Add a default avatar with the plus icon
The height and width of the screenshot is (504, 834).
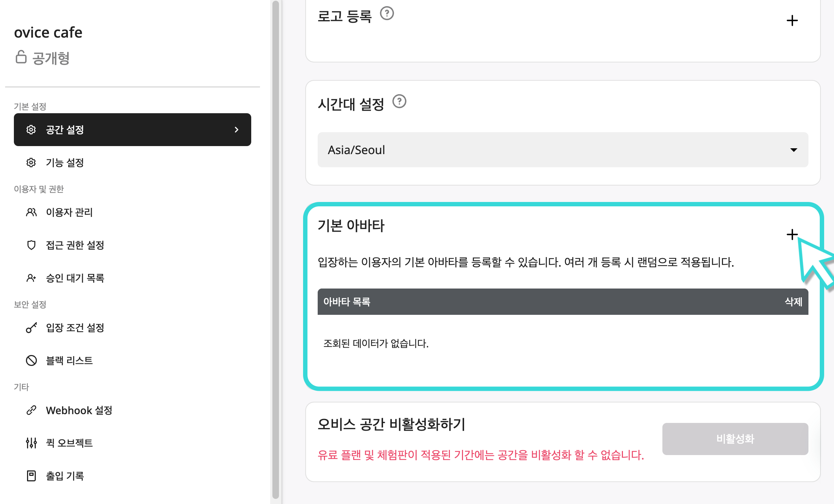pos(792,234)
